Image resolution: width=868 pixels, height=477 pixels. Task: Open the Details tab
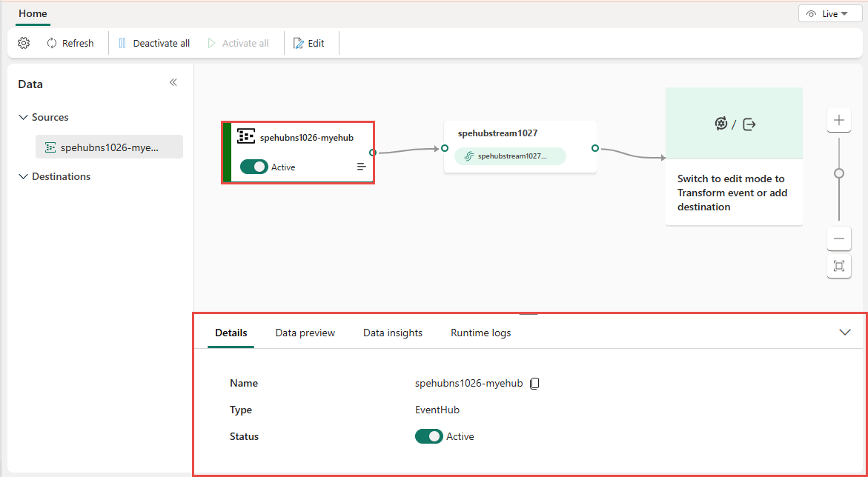pos(231,333)
